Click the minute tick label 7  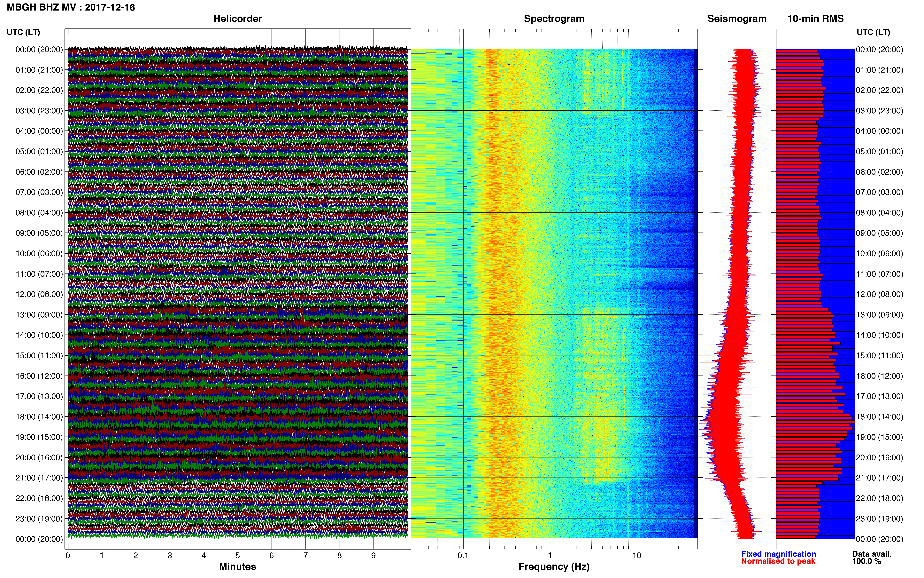click(306, 556)
